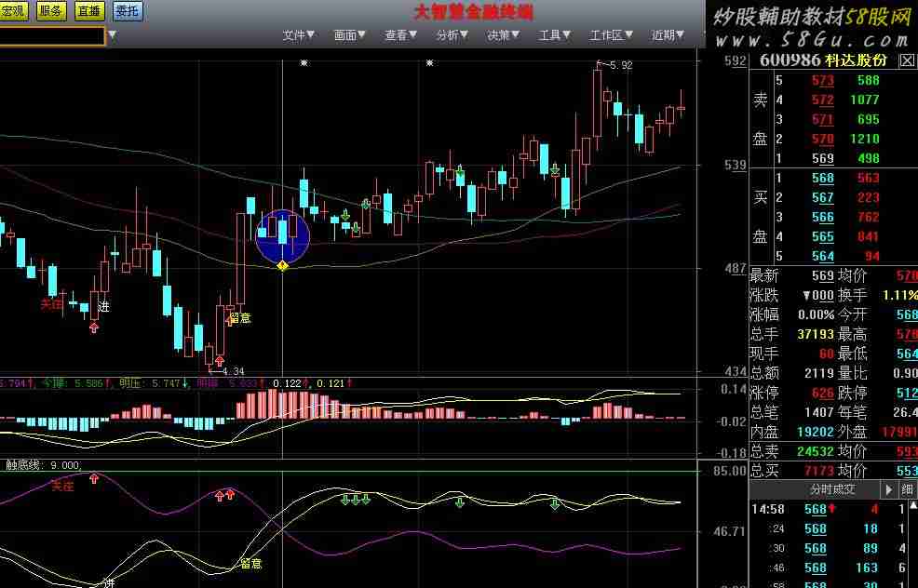Screen dimensions: 918x588
Task: Select the sell-2 price 570
Action: pos(823,140)
